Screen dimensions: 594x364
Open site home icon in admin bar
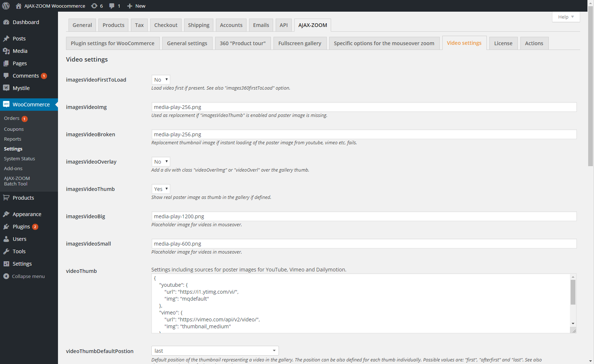click(19, 6)
